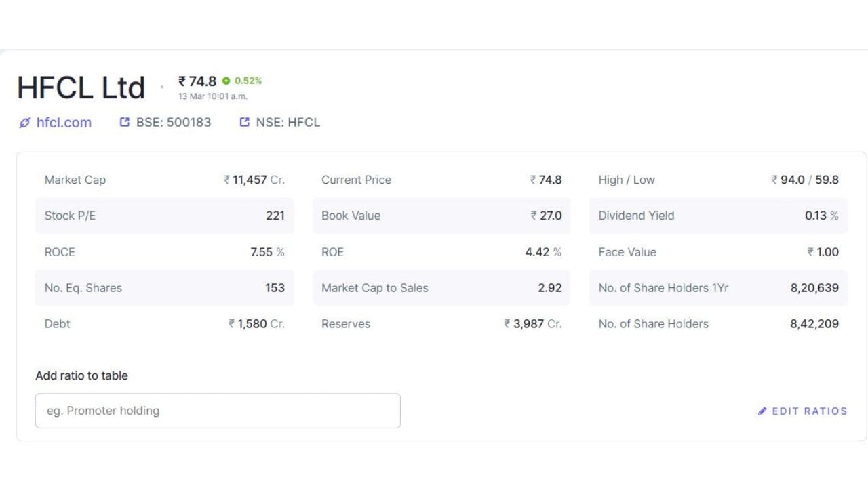Image resolution: width=868 pixels, height=488 pixels.
Task: Click the 0.52% price change percentage
Action: pos(248,81)
